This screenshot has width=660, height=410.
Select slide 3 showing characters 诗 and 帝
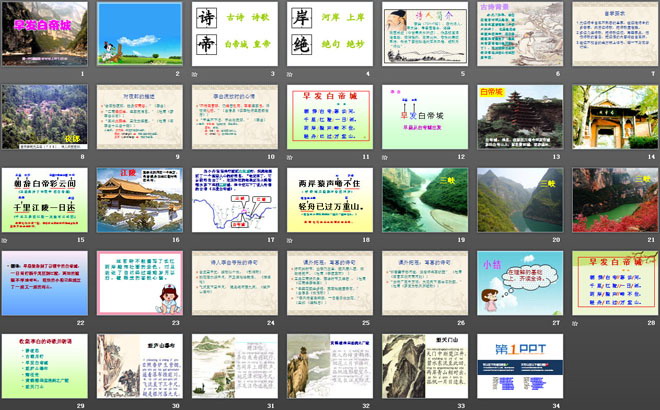[235, 34]
